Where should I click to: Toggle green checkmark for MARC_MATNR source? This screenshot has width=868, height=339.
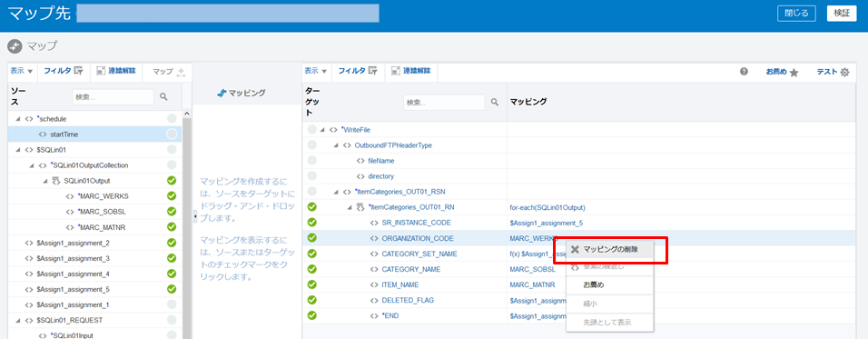[172, 227]
